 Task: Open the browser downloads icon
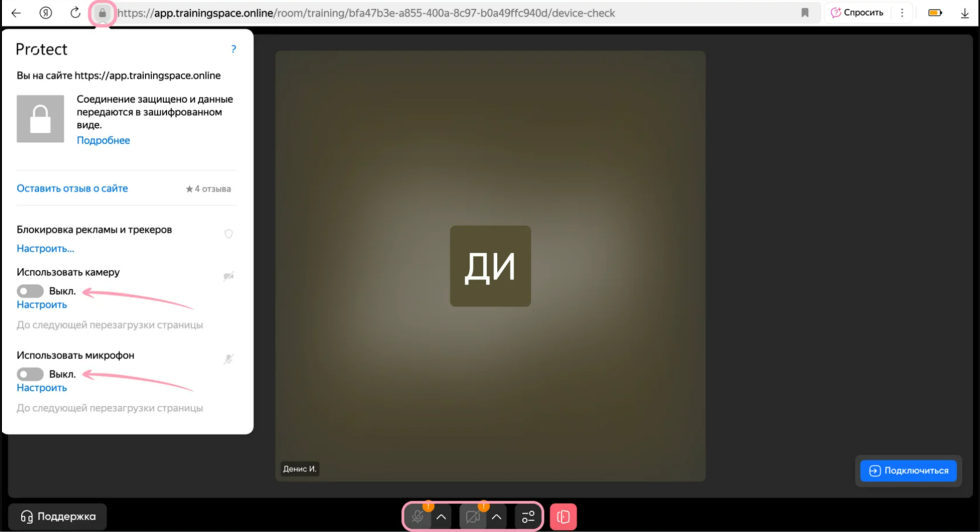click(964, 13)
